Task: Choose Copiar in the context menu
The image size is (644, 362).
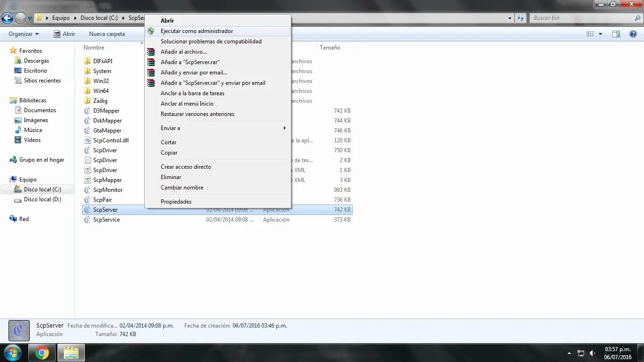Action: 218,153
